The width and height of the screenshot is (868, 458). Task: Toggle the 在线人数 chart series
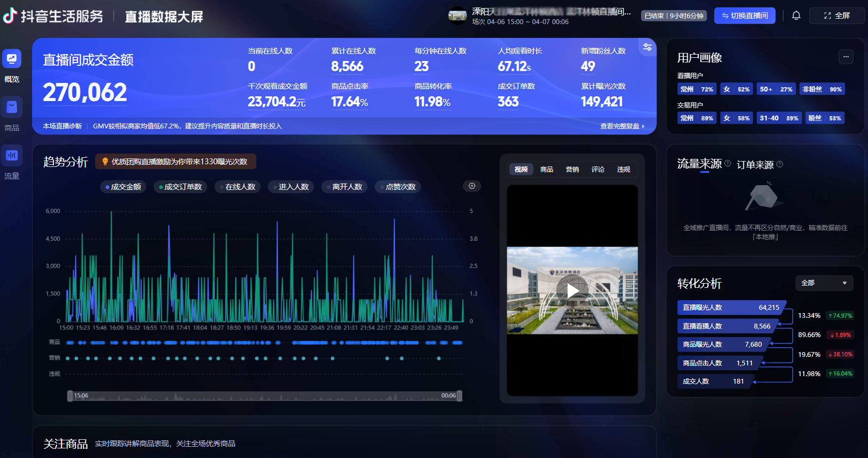click(x=237, y=187)
